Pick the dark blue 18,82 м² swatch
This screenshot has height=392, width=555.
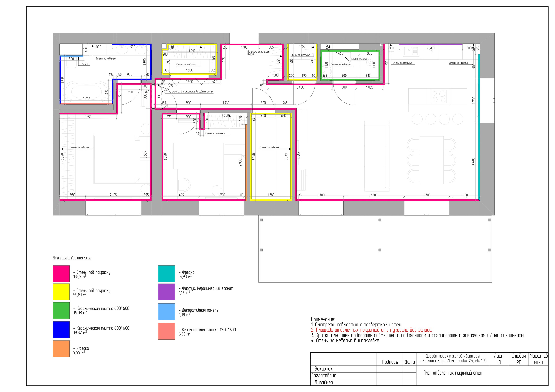click(x=61, y=329)
